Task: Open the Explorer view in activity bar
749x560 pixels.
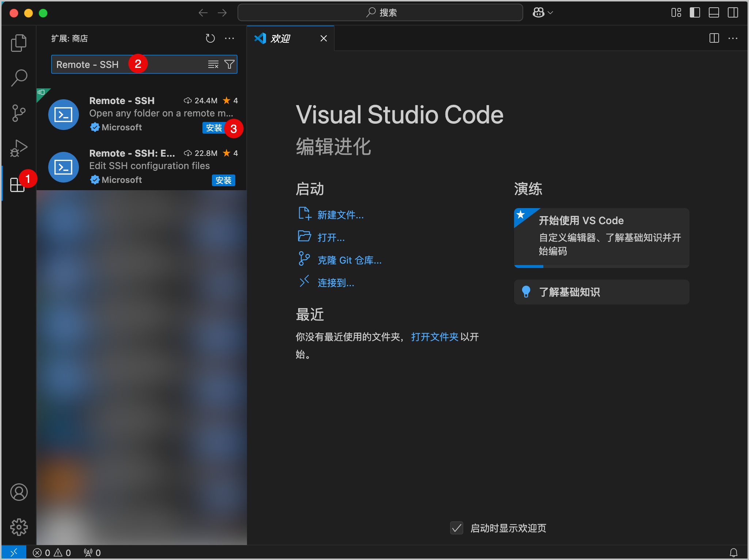Action: pos(19,43)
